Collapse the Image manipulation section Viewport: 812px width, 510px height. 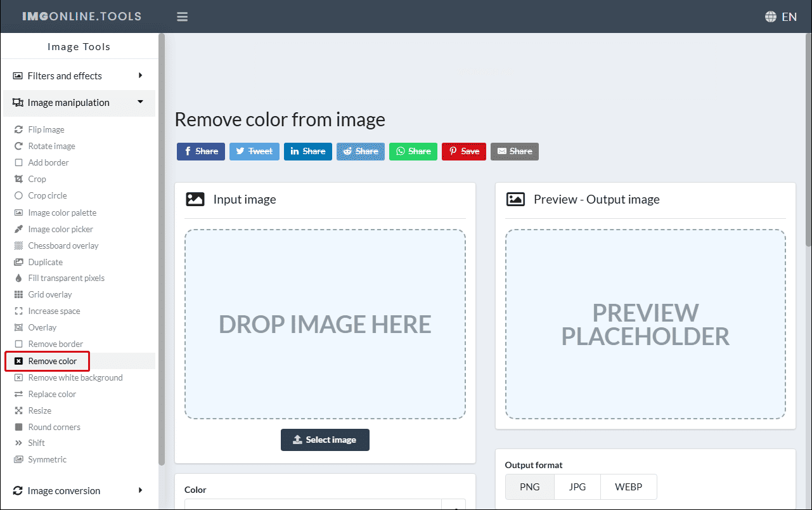point(68,102)
